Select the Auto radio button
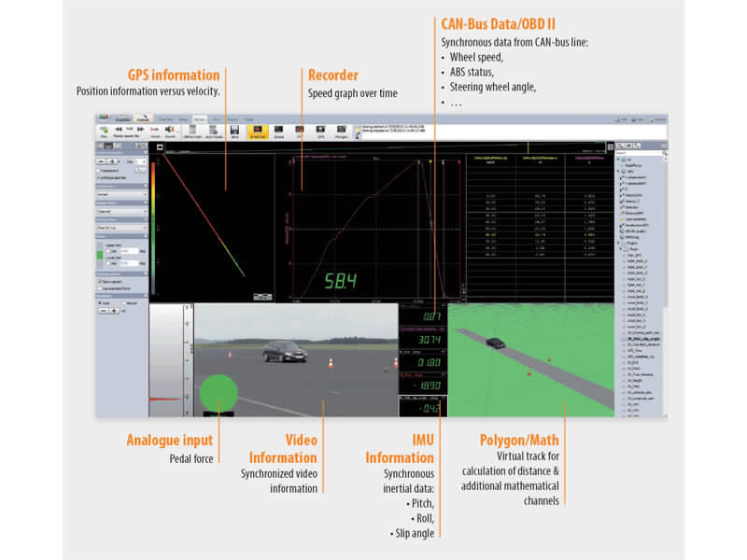The width and height of the screenshot is (747, 560). coord(101,302)
